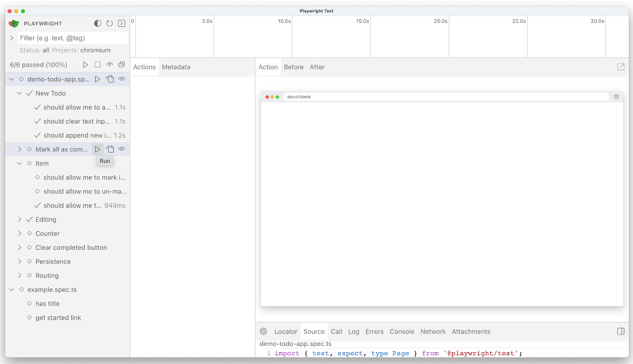Expand the Clear completed button group
The width and height of the screenshot is (633, 364).
pyautogui.click(x=20, y=247)
